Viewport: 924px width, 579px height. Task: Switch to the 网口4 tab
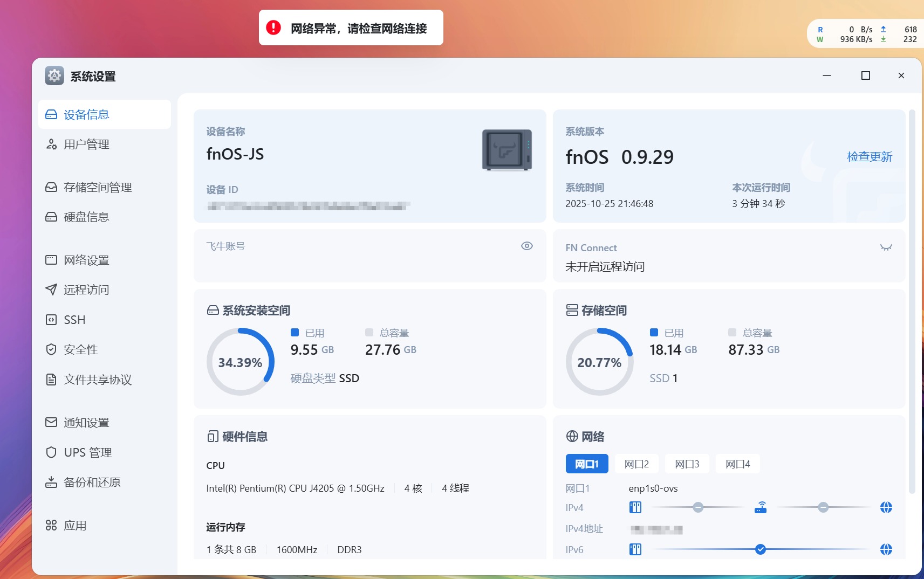point(737,464)
